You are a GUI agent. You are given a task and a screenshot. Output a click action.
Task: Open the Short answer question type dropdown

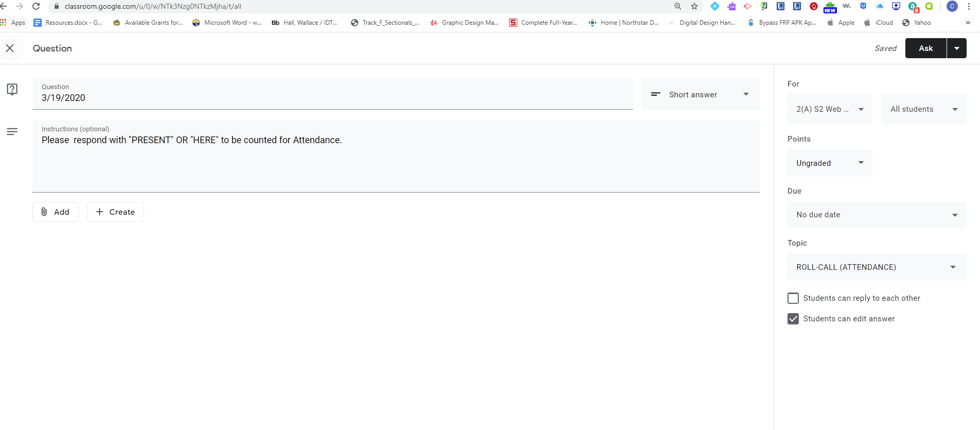(x=700, y=95)
